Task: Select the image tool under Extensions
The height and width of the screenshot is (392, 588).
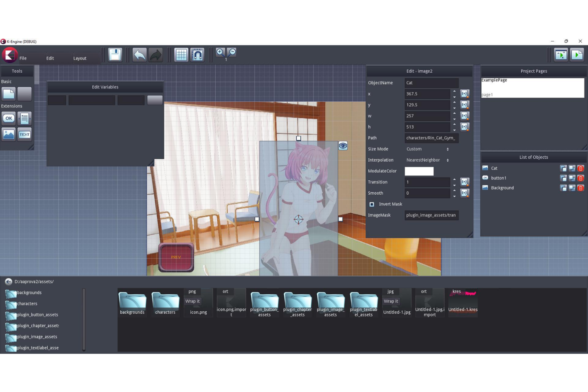Action: 8,134
